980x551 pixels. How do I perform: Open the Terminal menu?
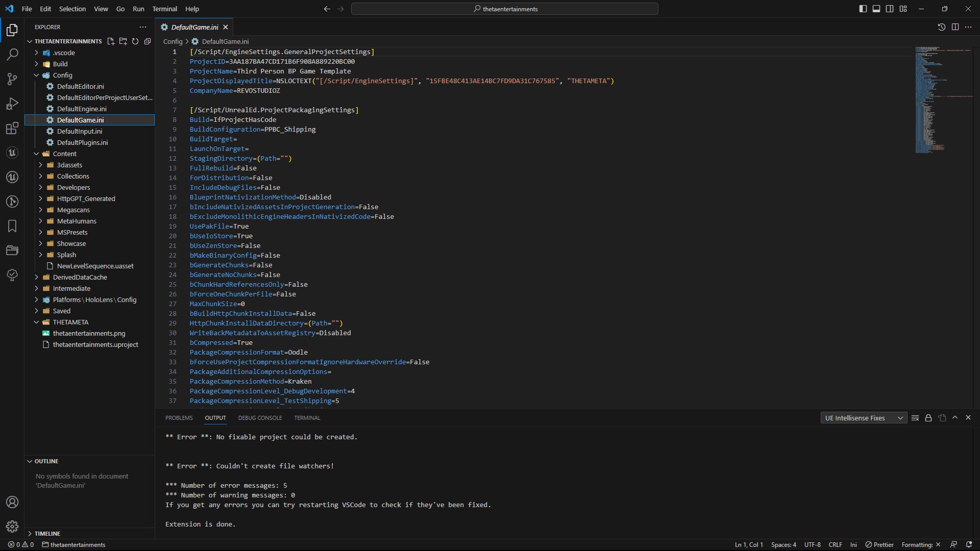[x=164, y=9]
